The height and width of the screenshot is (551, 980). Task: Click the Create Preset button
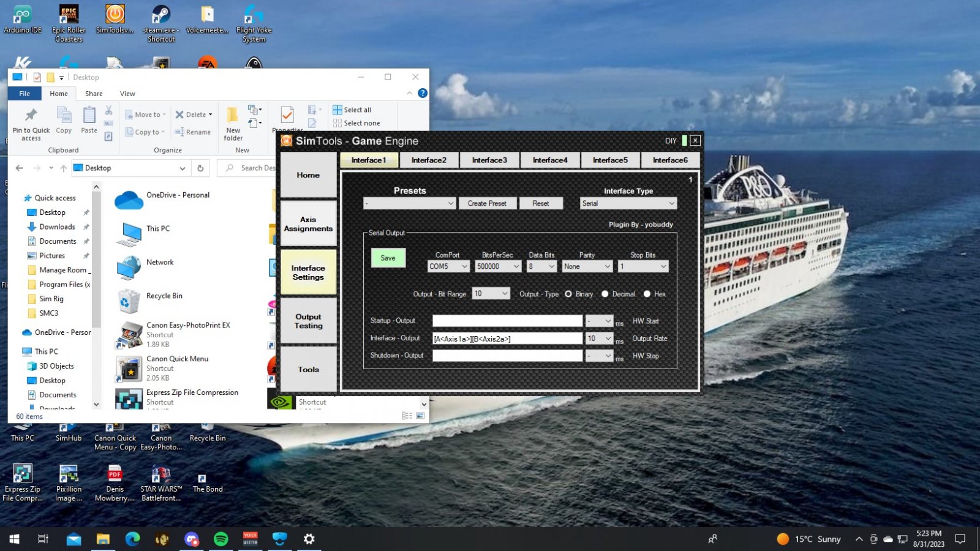click(487, 203)
